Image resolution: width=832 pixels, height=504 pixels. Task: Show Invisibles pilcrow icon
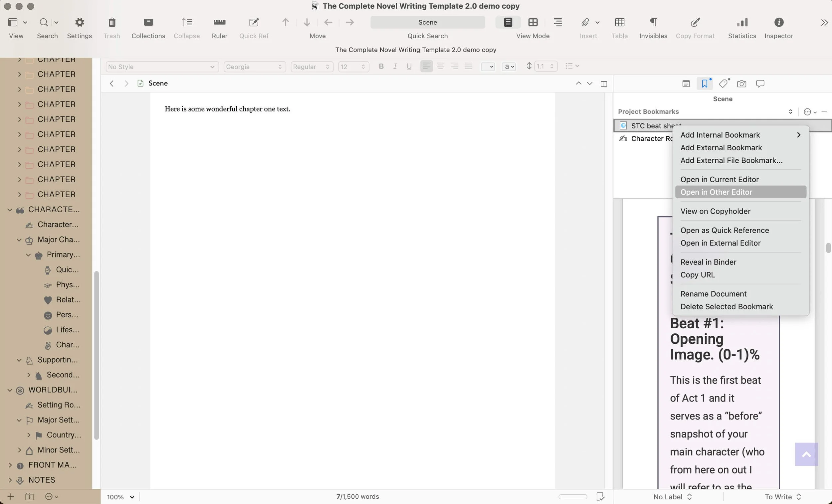click(653, 23)
